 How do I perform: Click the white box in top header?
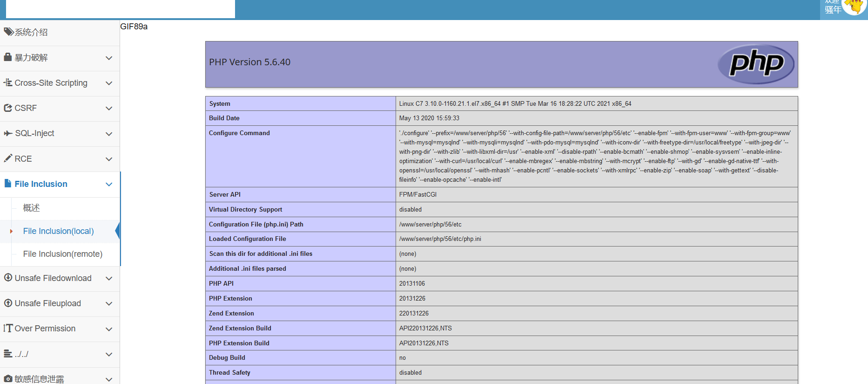(120, 9)
